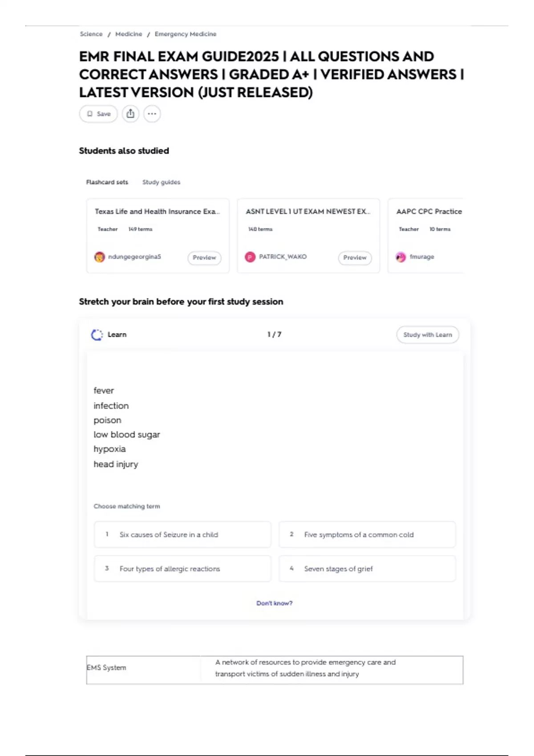Image resolution: width=534 pixels, height=756 pixels.
Task: Click the Learn spinner icon
Action: click(x=97, y=335)
